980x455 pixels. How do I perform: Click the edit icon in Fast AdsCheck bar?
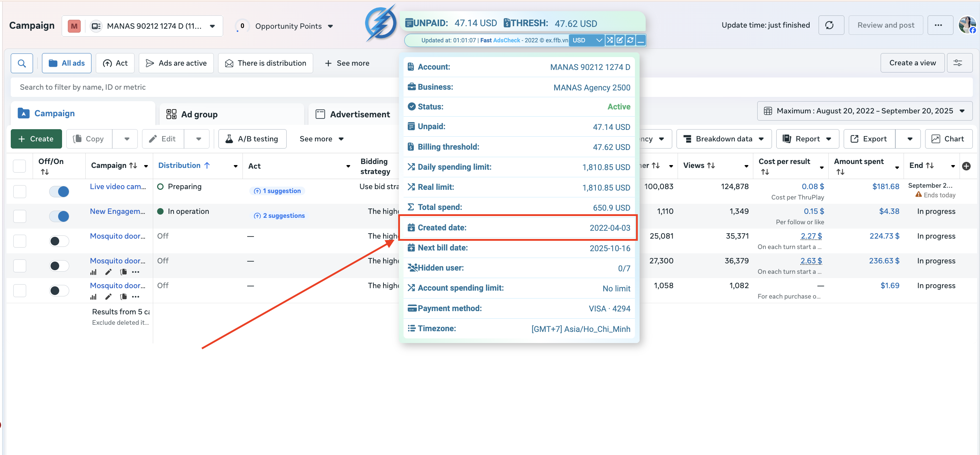(x=620, y=40)
